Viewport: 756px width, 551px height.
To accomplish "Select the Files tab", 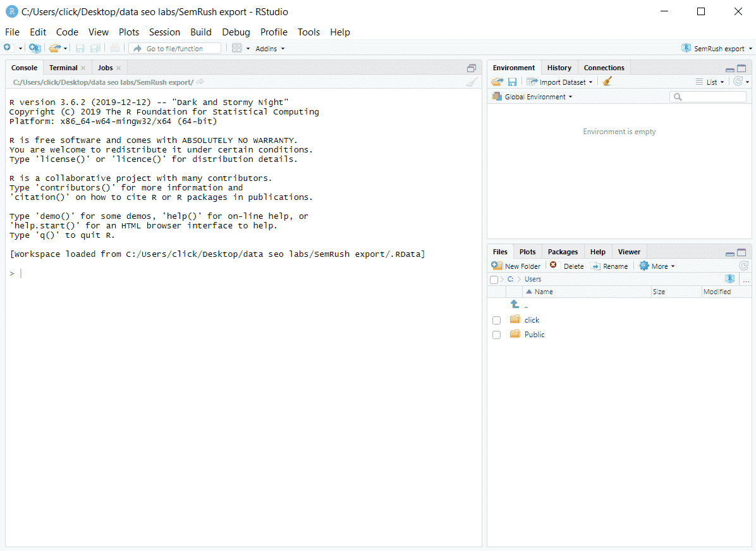I will coord(500,251).
